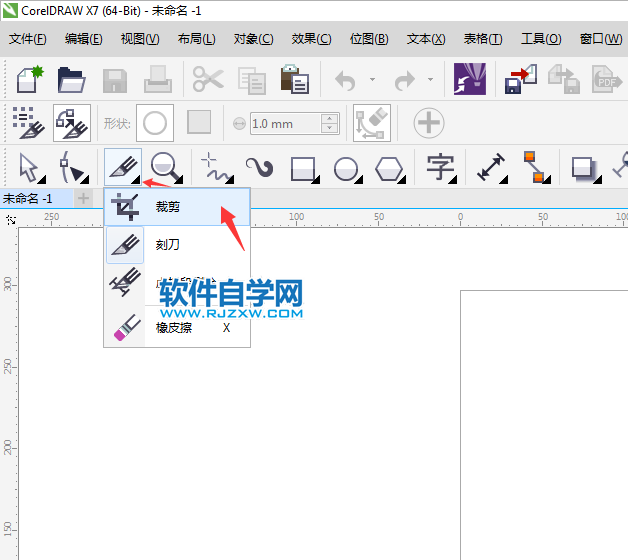Click the ruler origin corner icon

tap(10, 219)
